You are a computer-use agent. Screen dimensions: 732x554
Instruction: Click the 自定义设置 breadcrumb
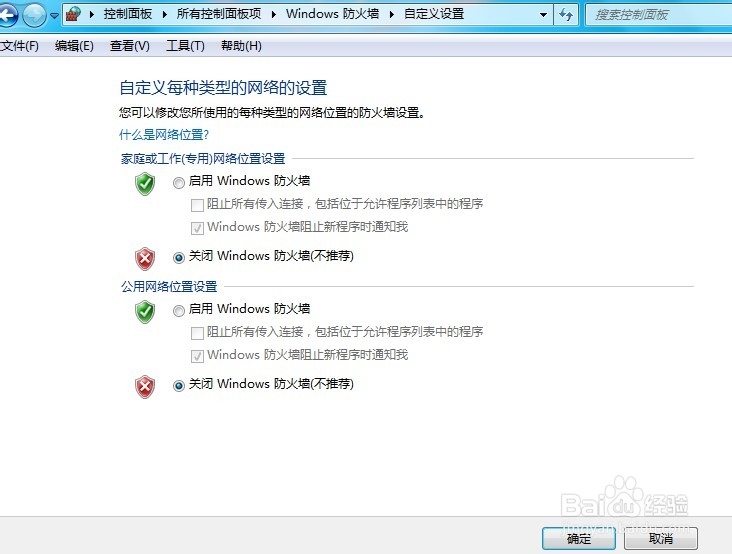(434, 14)
